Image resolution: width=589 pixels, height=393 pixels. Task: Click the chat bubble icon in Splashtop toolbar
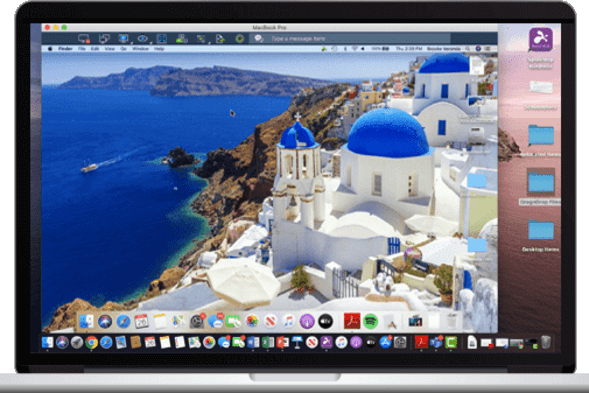[x=258, y=38]
